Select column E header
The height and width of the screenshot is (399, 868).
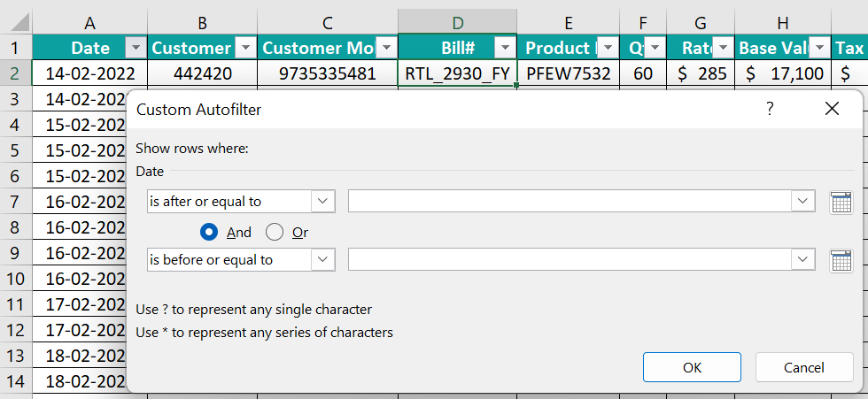pos(568,23)
